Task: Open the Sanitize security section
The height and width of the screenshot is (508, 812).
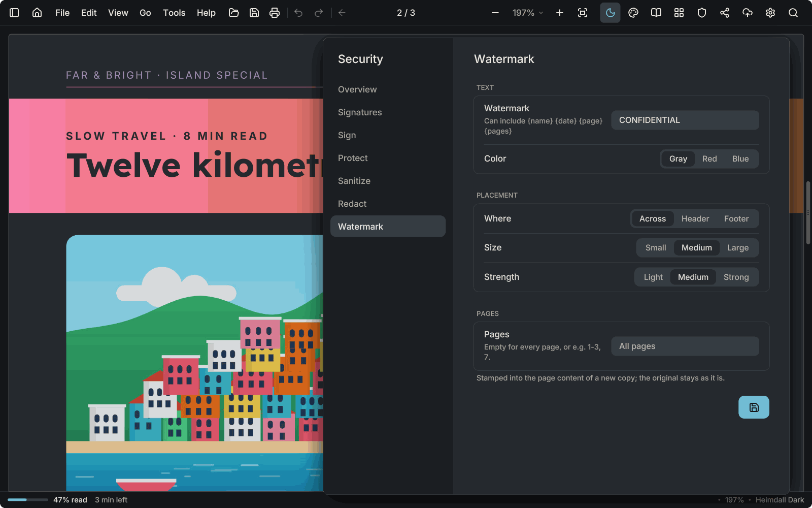Action: pos(388,181)
